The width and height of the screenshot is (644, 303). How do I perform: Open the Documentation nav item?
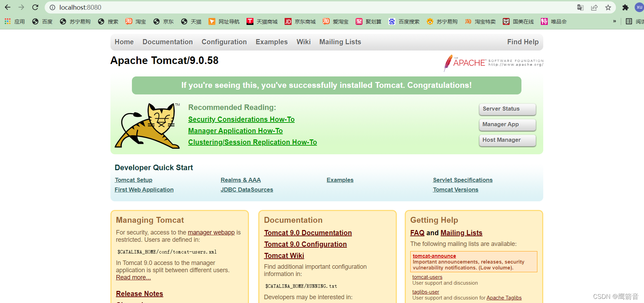click(x=168, y=42)
